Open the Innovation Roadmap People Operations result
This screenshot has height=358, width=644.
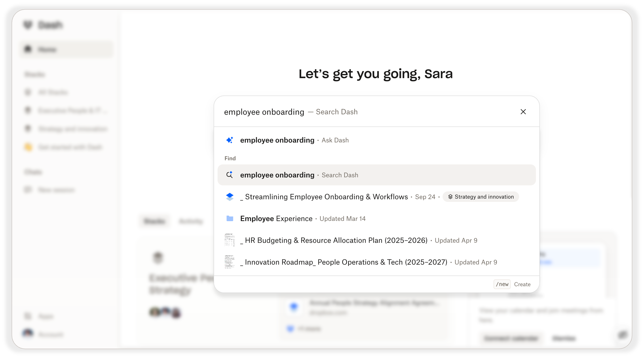[x=344, y=262]
